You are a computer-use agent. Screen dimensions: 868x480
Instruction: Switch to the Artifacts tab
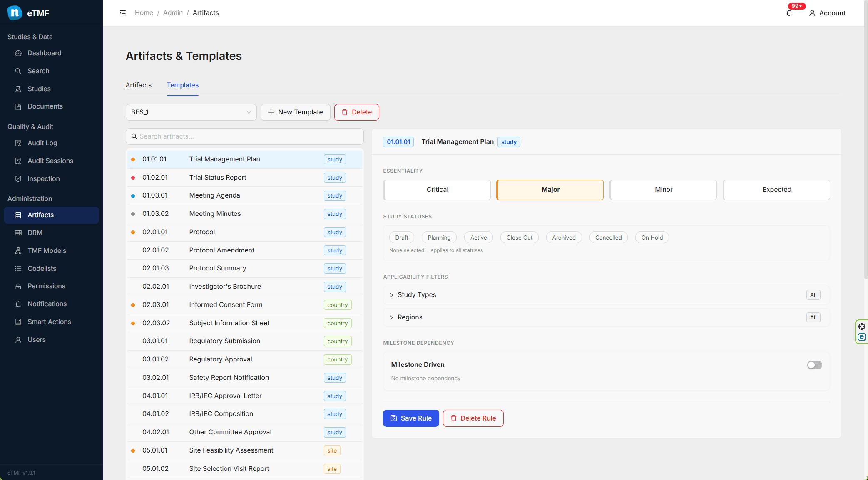pyautogui.click(x=139, y=85)
